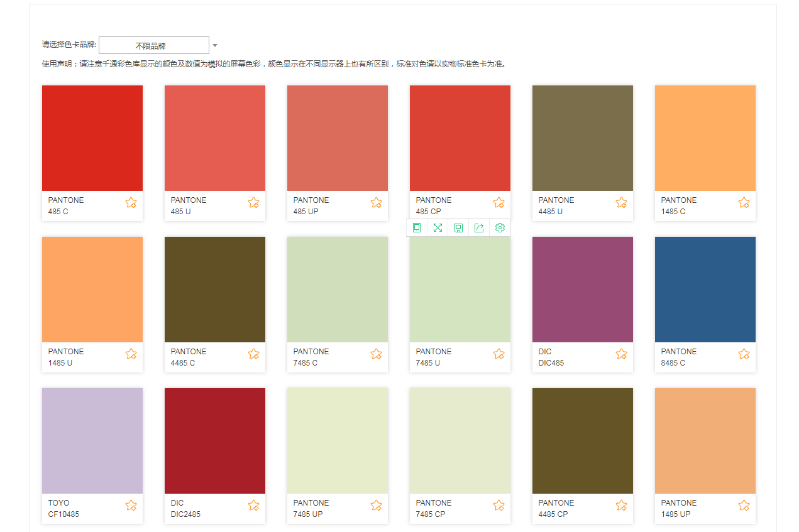Select the PANTONE 4485 CP brown swatch

(583, 441)
